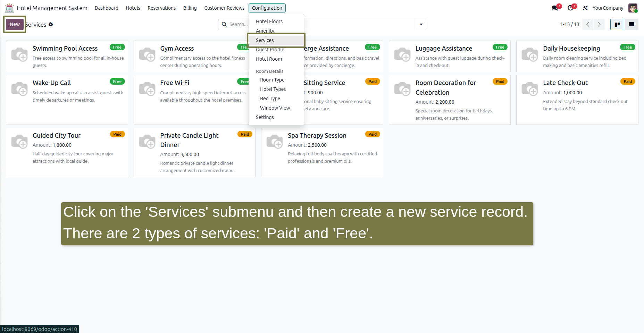Open the Spa Therapy Session card title
The width and height of the screenshot is (644, 333).
coord(317,136)
